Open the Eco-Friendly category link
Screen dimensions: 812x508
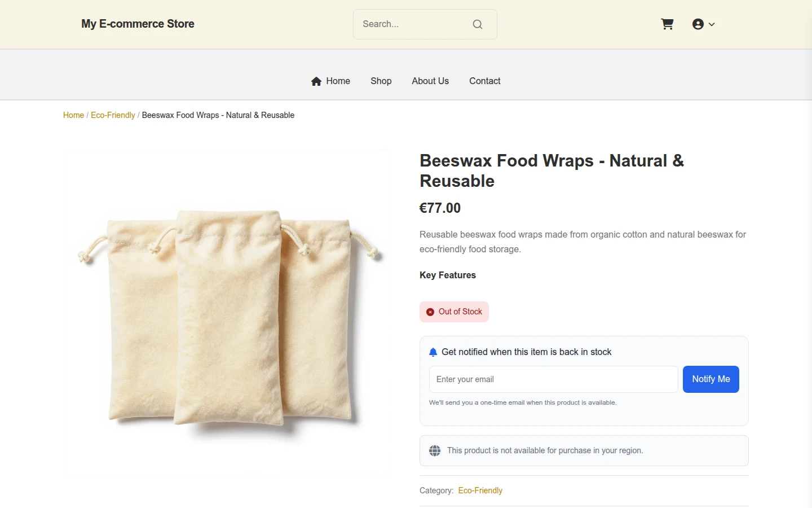[x=480, y=491]
